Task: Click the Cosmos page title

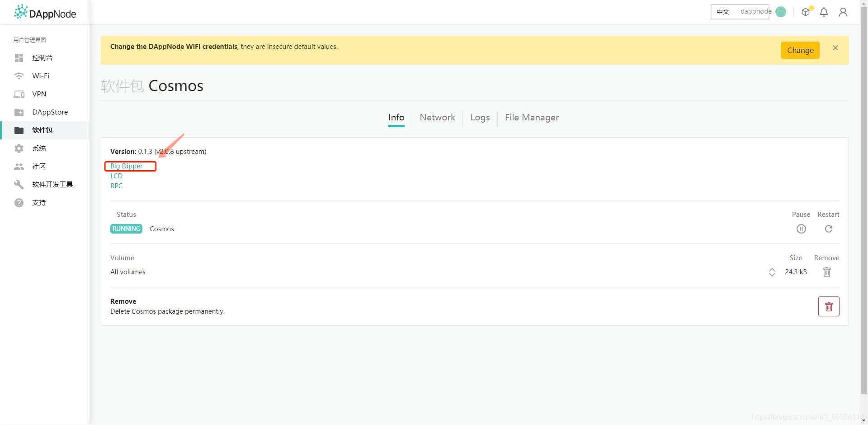Action: click(176, 86)
